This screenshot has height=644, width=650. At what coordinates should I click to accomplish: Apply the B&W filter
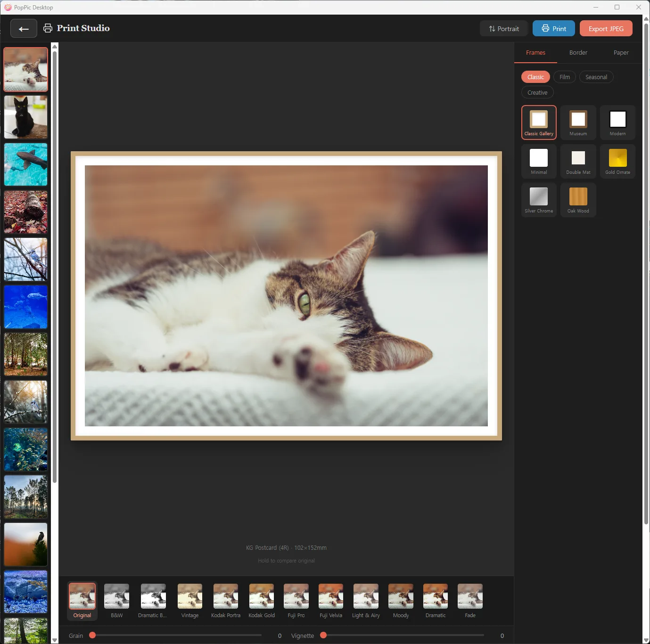pyautogui.click(x=117, y=601)
